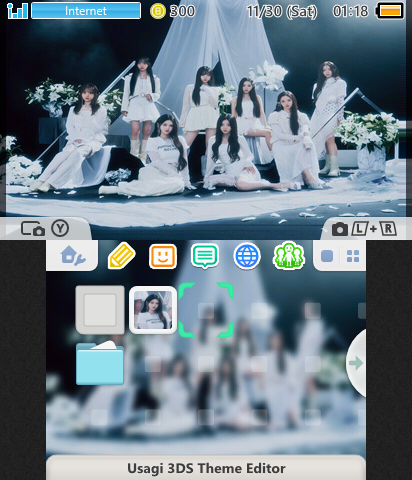Switch to larger icon grid view
Image resolution: width=412 pixels, height=480 pixels.
(327, 256)
